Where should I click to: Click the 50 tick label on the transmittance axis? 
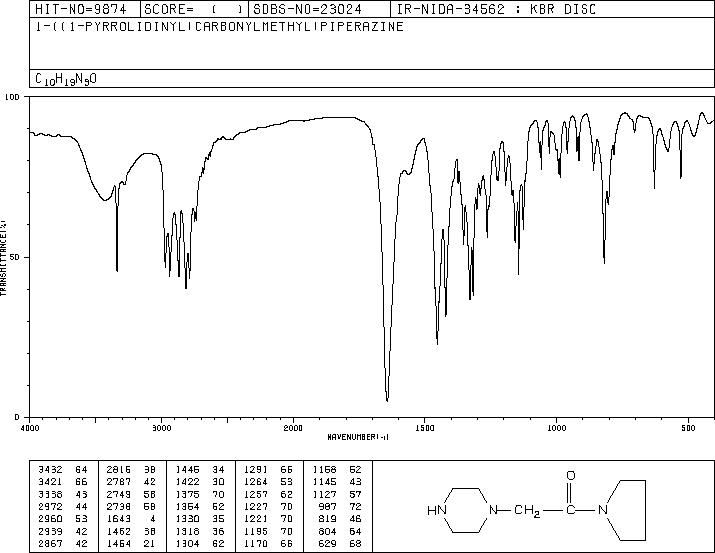tap(15, 257)
